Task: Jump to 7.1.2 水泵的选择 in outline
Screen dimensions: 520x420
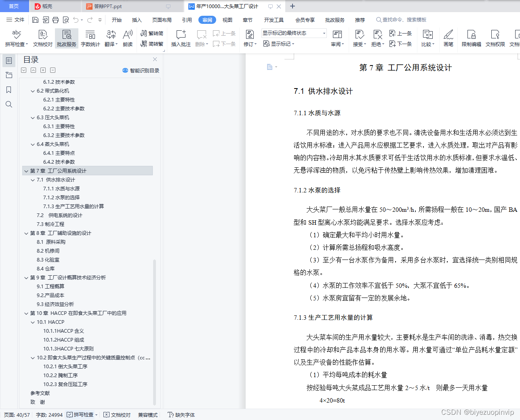Action: point(61,198)
